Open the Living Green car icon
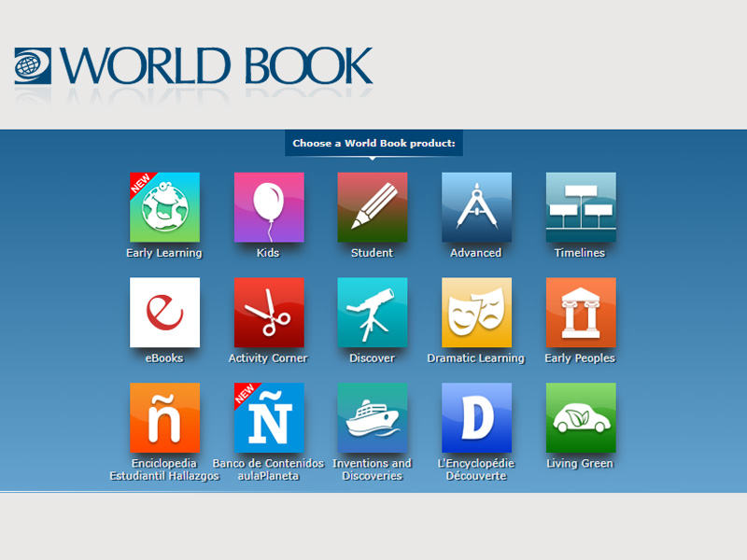 coord(581,417)
